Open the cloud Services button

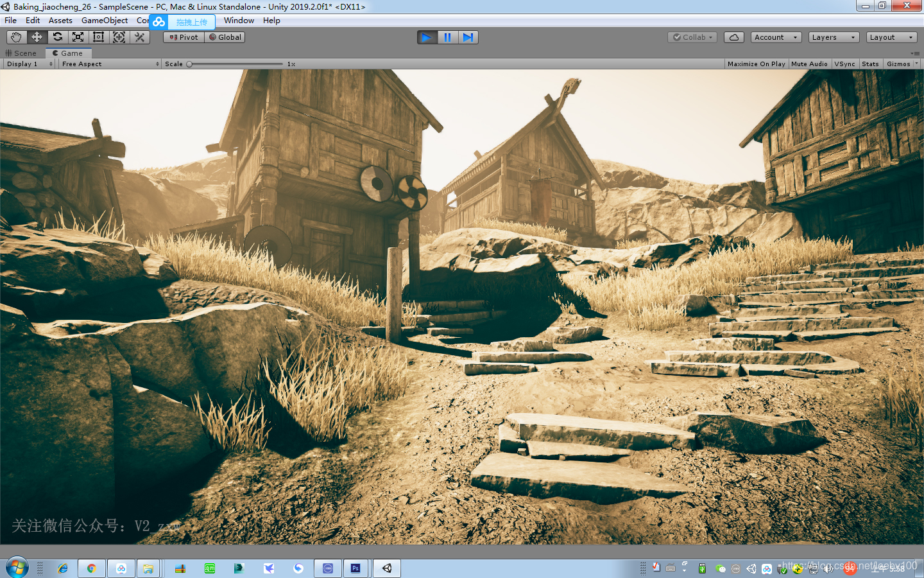pos(734,37)
